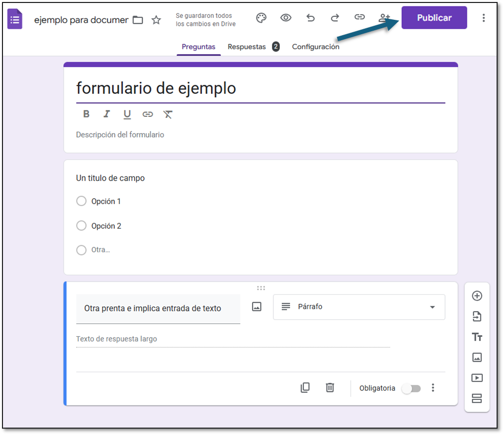Screen dimensions: 504x435
Task: Click the responses count badge 2
Action: 276,47
